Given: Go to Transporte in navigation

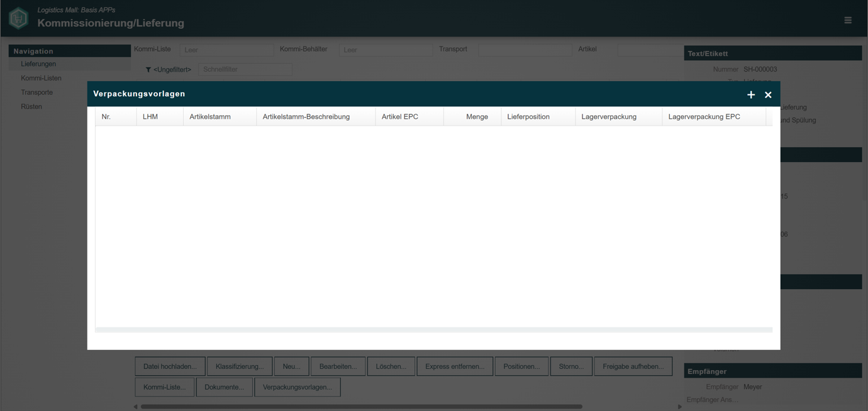Looking at the screenshot, I should (36, 92).
